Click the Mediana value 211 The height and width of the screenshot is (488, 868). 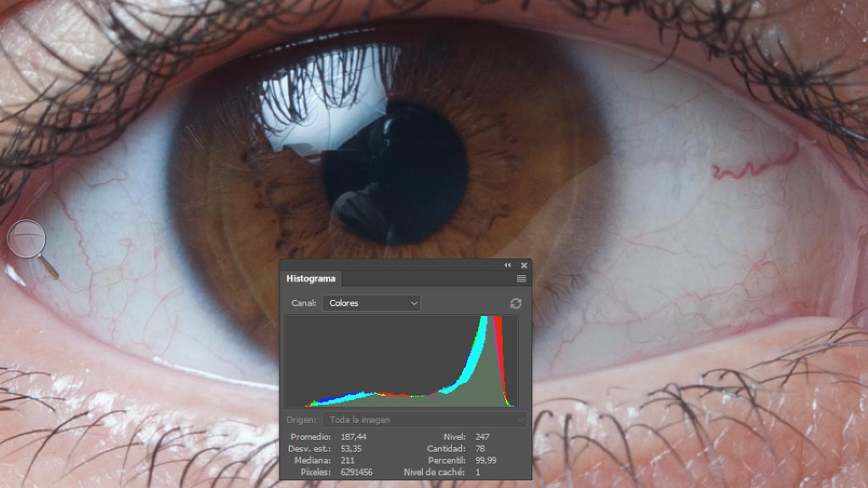point(348,460)
